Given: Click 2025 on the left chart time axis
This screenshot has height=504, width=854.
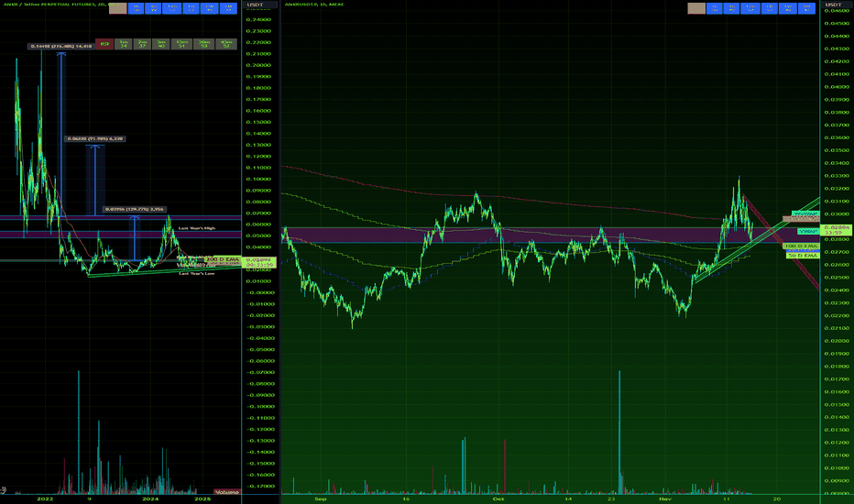Looking at the screenshot, I should point(203,499).
